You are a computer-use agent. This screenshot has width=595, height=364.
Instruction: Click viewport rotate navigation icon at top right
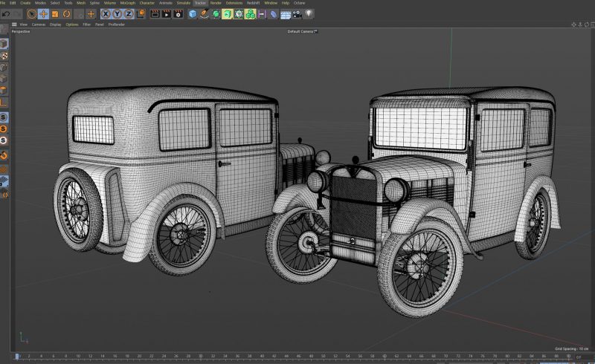587,25
